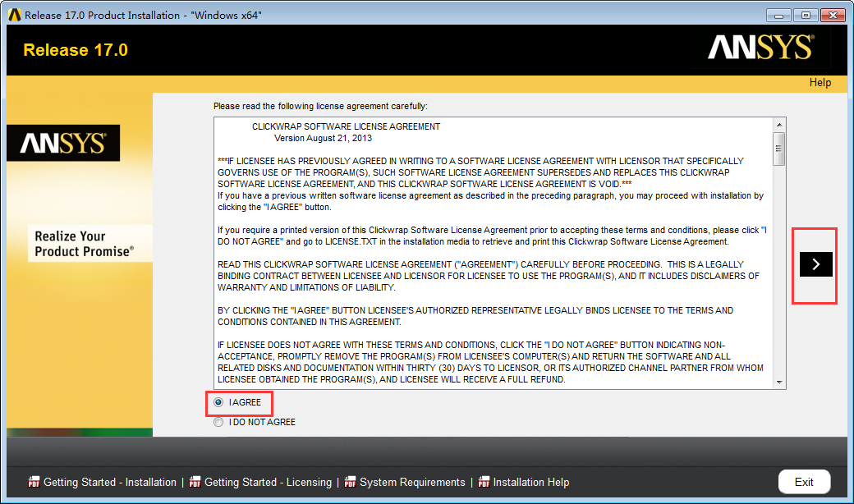
Task: Click the ANSYS logo in the header banner
Action: 760,48
